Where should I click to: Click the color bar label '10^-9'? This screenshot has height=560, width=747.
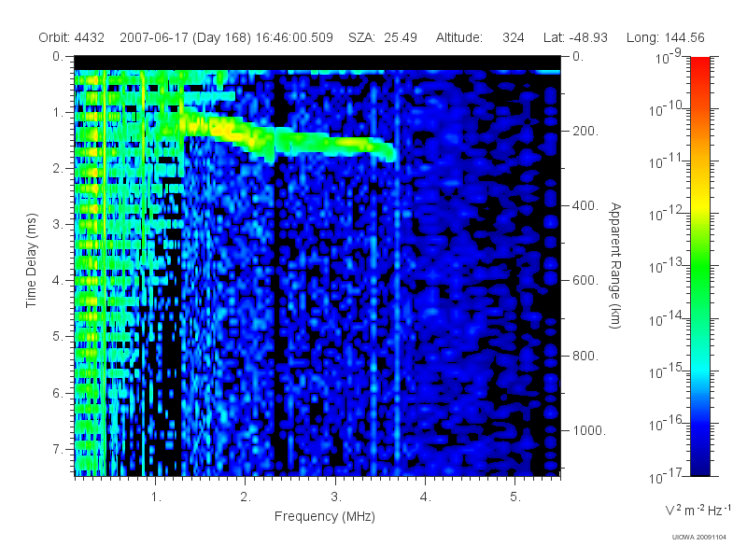tap(669, 57)
